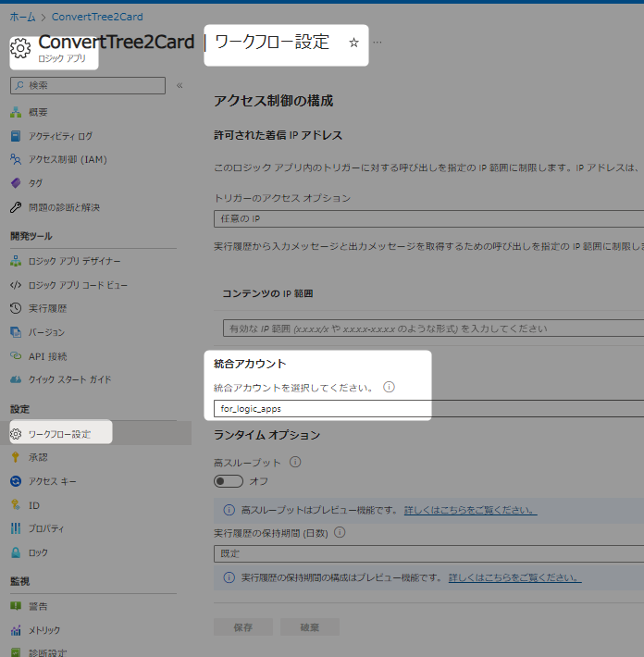Open 実行履歴 menu item
The image size is (644, 657).
tap(48, 308)
